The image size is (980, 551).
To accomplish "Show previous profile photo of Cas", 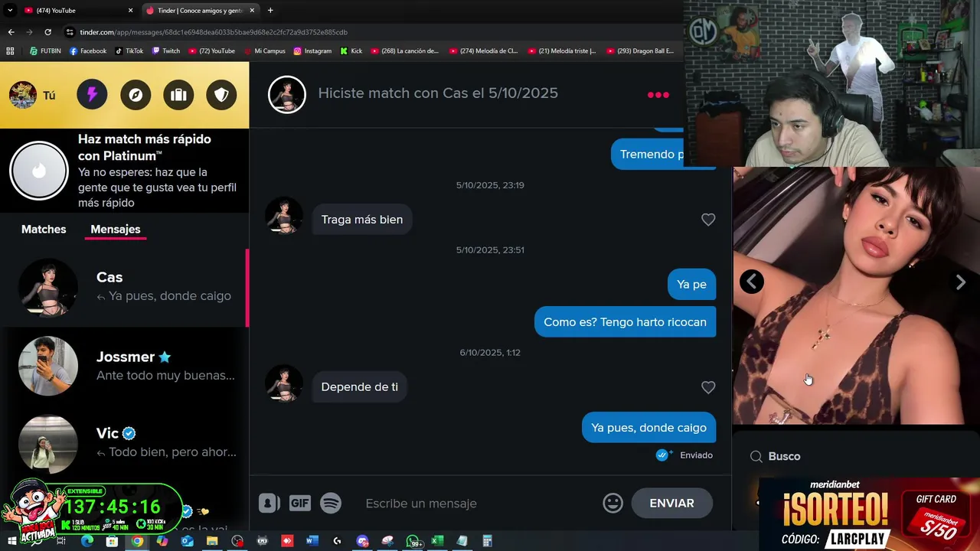I will click(752, 282).
